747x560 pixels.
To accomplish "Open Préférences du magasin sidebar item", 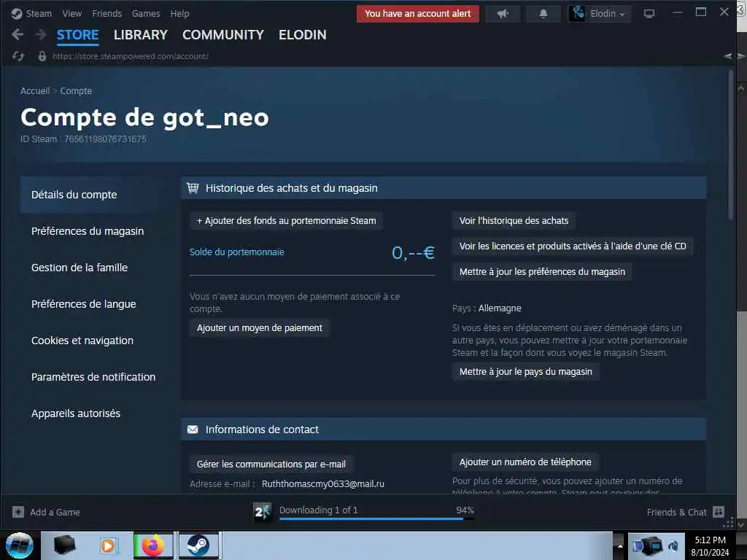I will click(88, 231).
